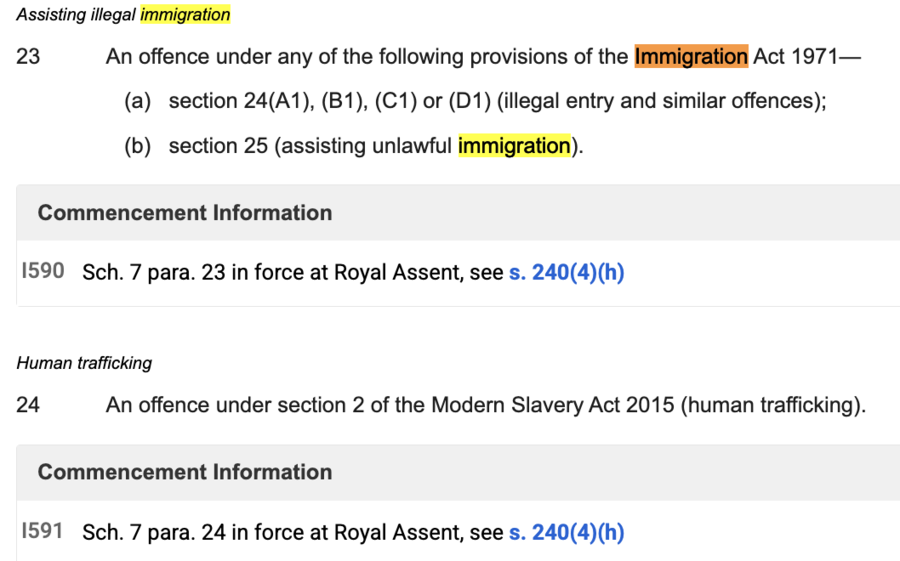
Task: Click the (b) sub-paragraph marker
Action: pyautogui.click(x=137, y=146)
